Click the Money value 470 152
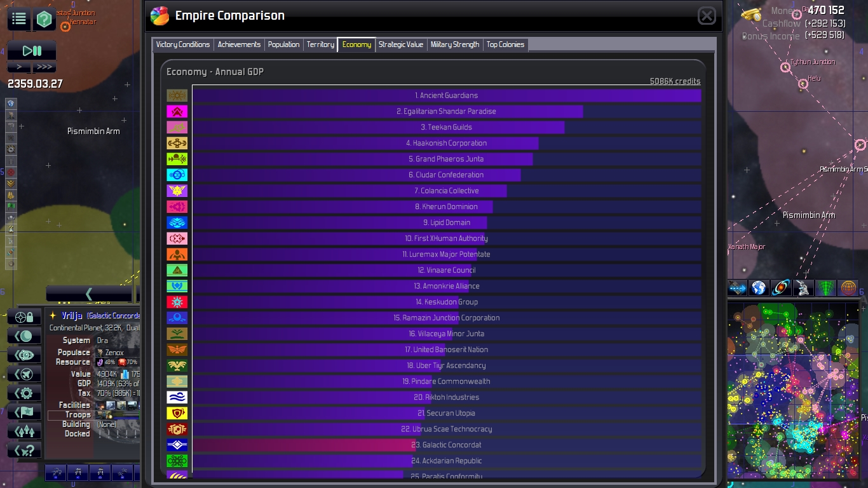This screenshot has width=868, height=488. [825, 10]
